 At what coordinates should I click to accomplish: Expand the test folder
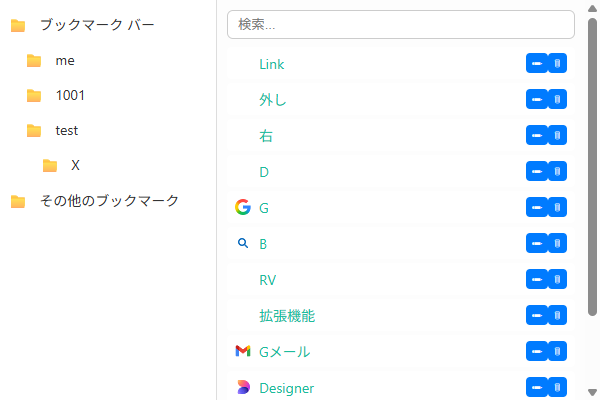[x=67, y=131]
